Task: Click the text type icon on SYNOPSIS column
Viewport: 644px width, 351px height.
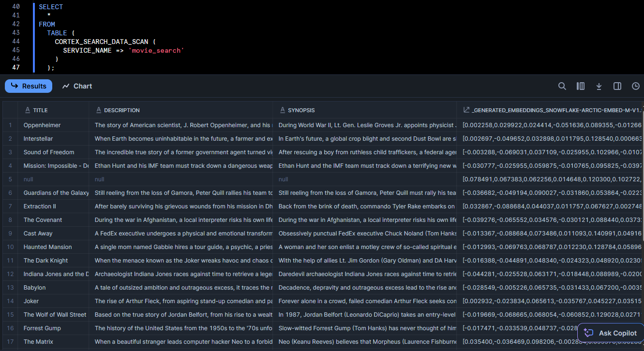Action: [283, 110]
